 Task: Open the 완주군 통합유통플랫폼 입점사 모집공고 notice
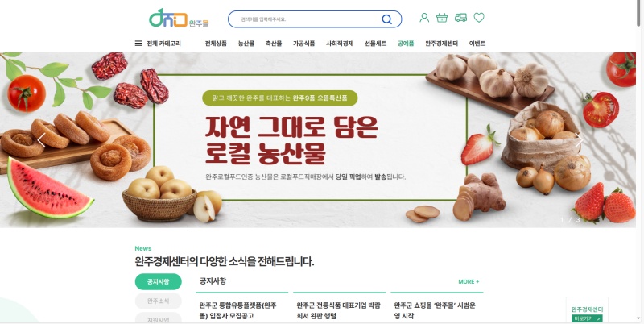click(x=237, y=310)
